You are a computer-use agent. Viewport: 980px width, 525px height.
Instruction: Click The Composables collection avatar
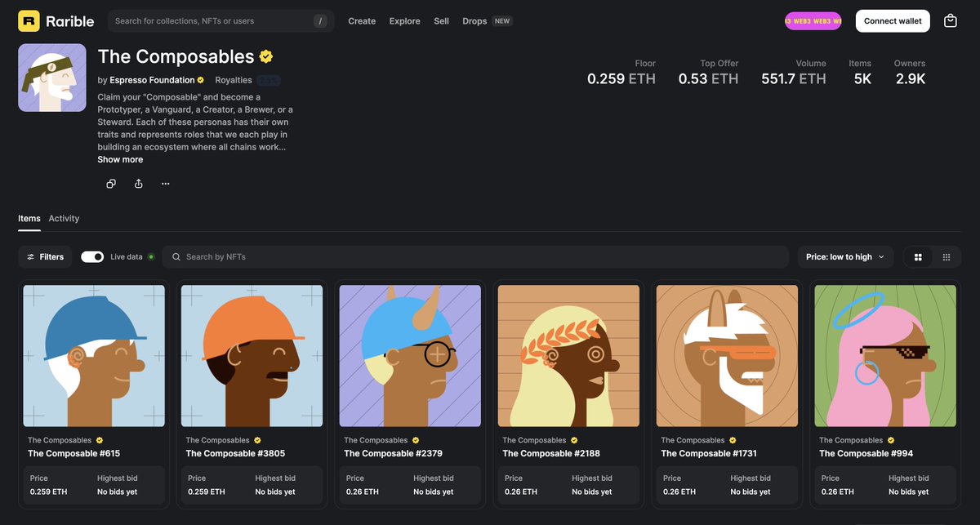point(52,78)
